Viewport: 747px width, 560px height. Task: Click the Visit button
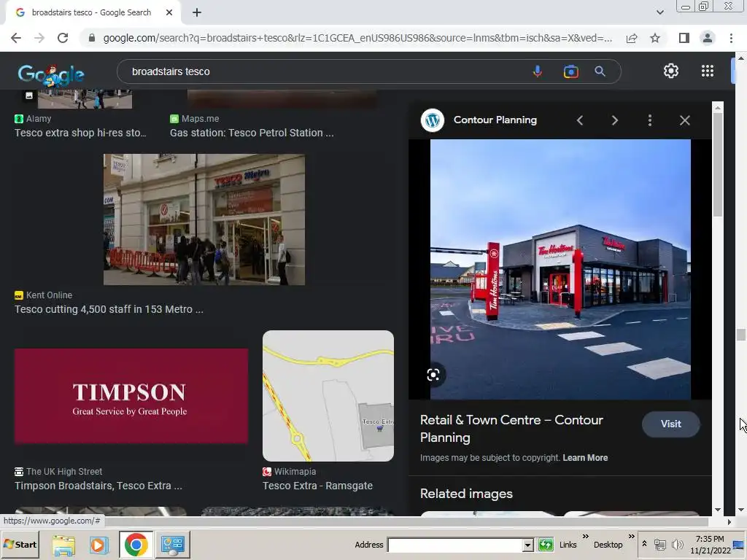tap(671, 424)
